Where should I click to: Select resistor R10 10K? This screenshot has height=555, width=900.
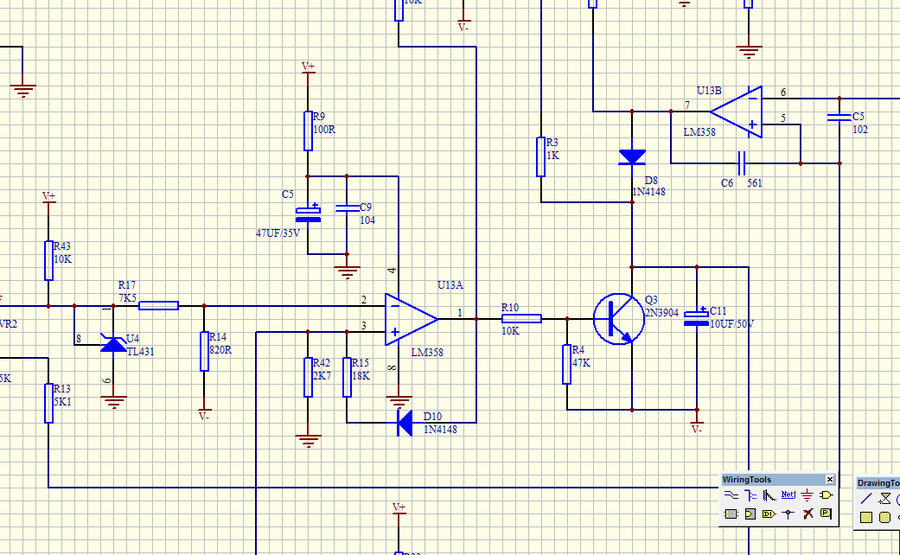(521, 319)
